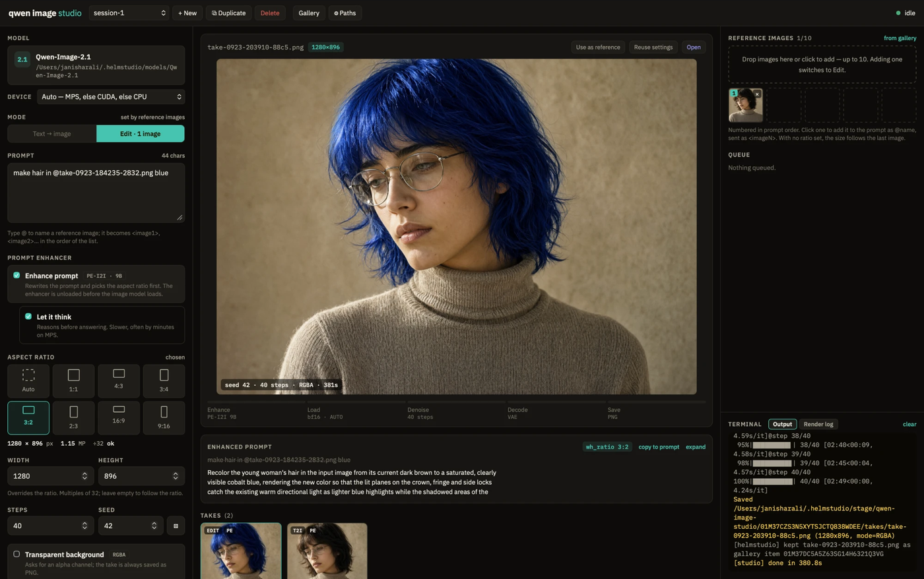Click the Enhance progress stage
This screenshot has width=924, height=579.
[x=256, y=411]
